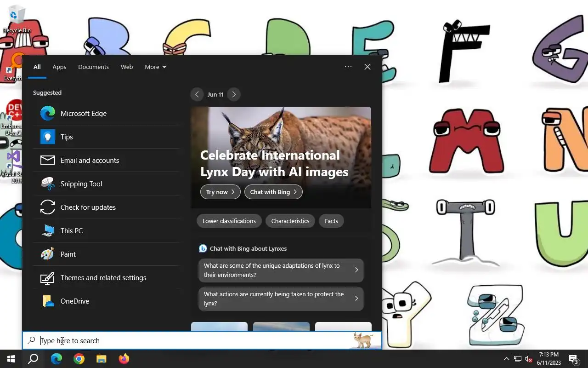588x368 pixels.
Task: Click the magnifier icon in search box
Action: tap(31, 340)
